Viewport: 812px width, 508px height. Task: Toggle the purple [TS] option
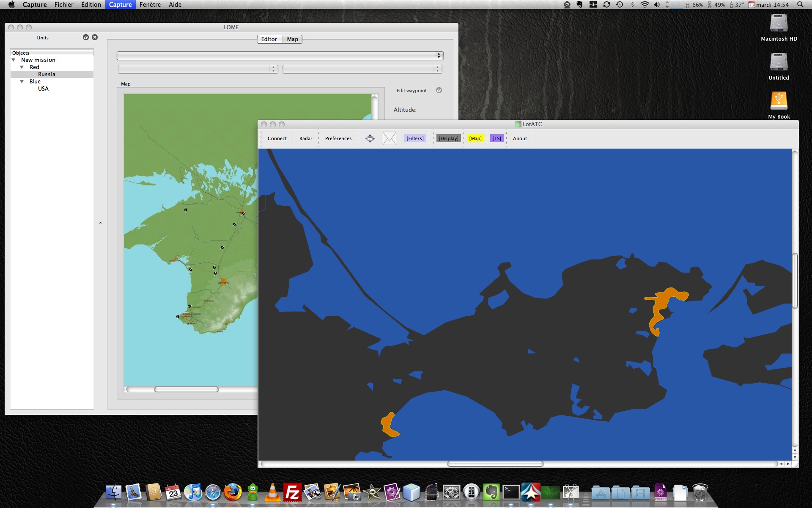click(x=497, y=138)
